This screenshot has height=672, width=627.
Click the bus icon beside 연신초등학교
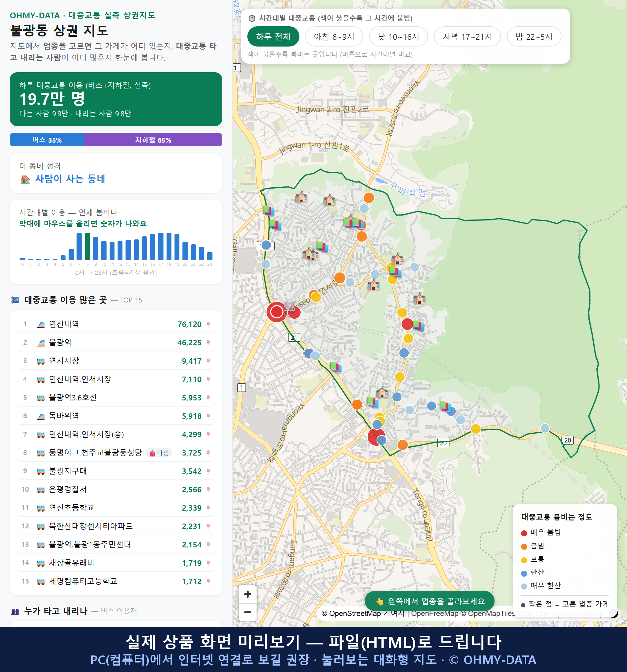(x=41, y=509)
